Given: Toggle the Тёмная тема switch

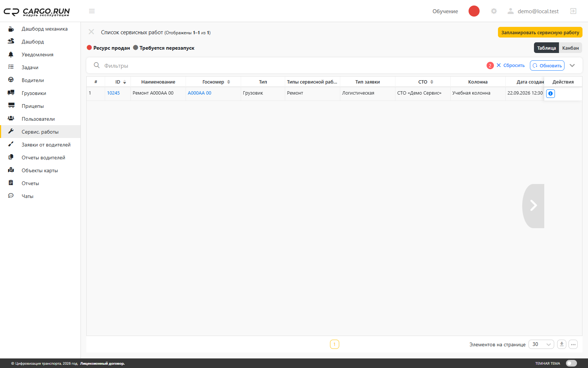Looking at the screenshot, I should pyautogui.click(x=571, y=363).
